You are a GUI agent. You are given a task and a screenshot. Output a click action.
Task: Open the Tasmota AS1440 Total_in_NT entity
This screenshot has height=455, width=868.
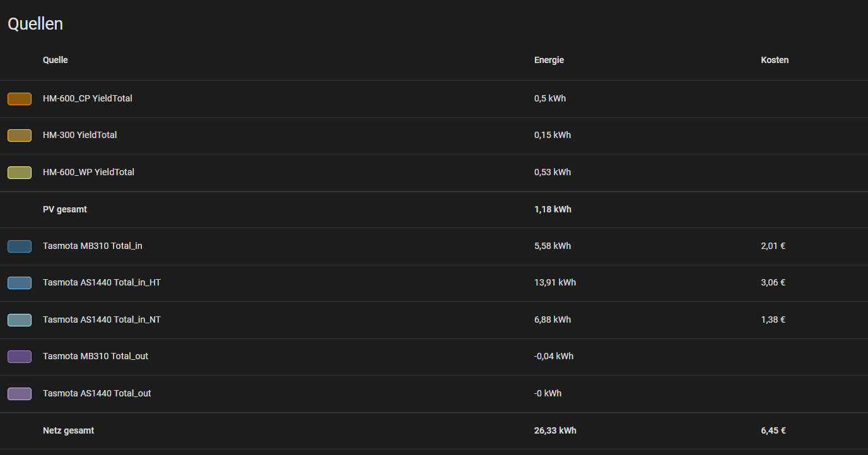click(x=102, y=320)
